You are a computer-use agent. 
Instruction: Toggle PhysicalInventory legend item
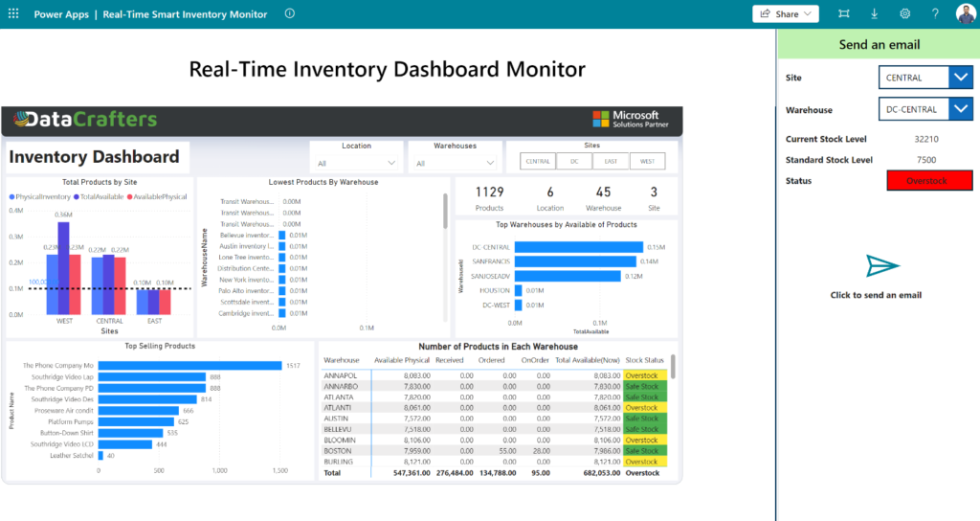40,197
